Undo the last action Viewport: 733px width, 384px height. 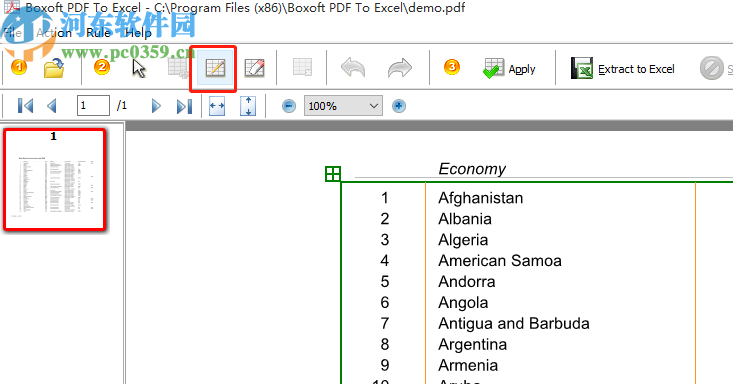click(353, 68)
